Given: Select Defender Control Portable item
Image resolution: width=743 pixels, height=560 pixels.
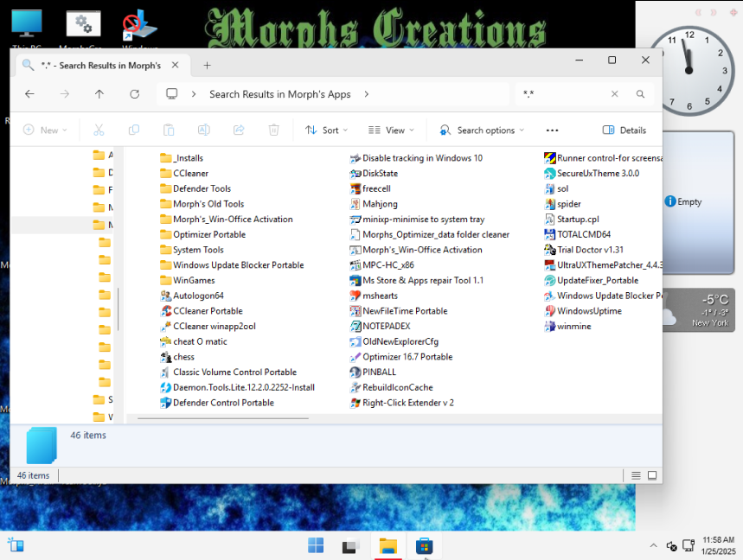Looking at the screenshot, I should (217, 403).
